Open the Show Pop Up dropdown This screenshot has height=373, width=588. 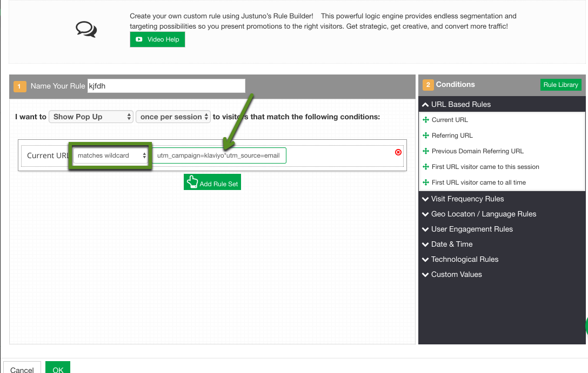[90, 116]
